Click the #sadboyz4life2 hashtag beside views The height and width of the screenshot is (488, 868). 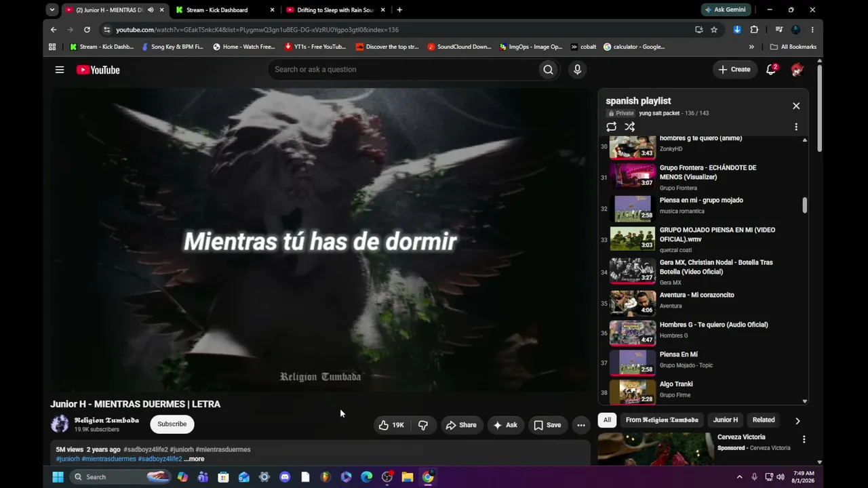146,449
